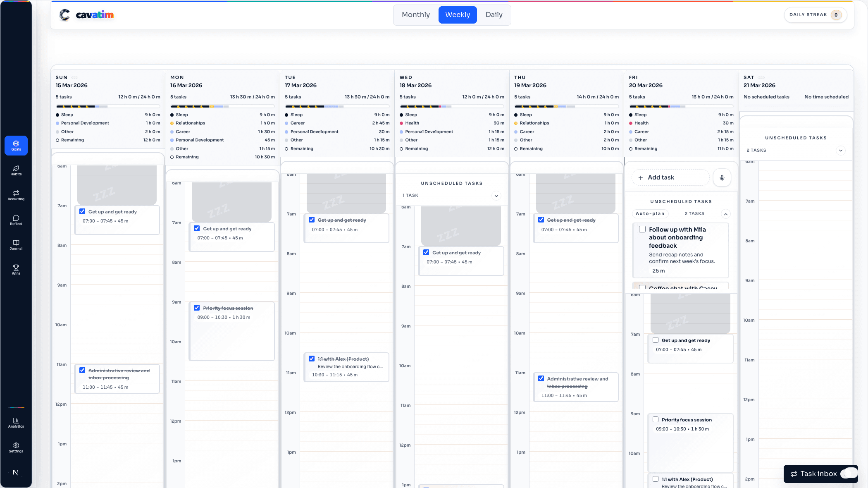This screenshot has width=868, height=488.
Task: Switch to Daily view
Action: (494, 15)
